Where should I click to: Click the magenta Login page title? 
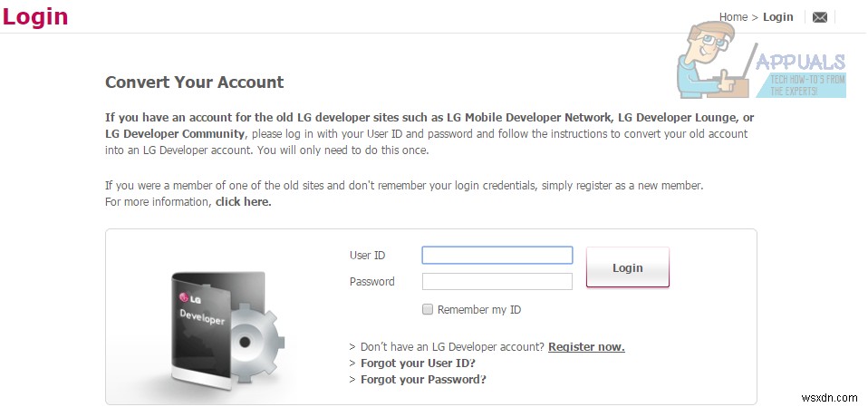tap(34, 15)
